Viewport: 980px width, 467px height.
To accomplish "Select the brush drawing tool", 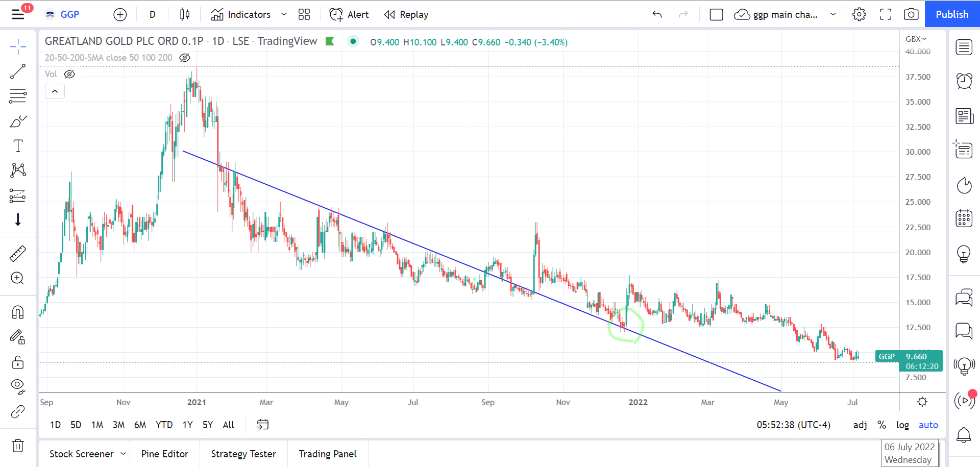I will (18, 121).
